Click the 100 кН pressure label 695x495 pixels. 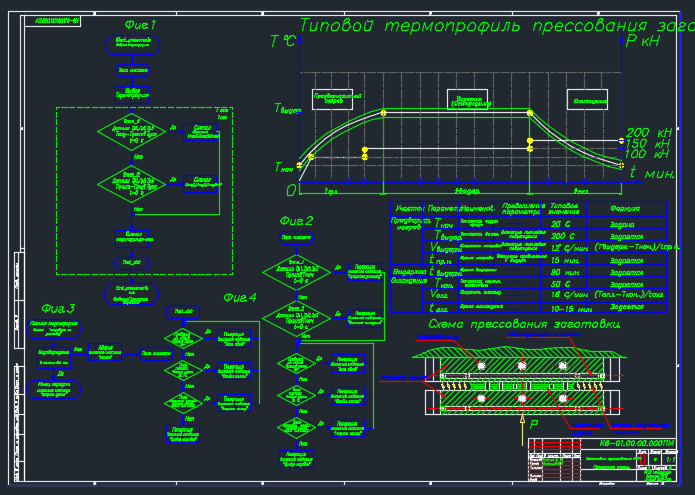(648, 155)
